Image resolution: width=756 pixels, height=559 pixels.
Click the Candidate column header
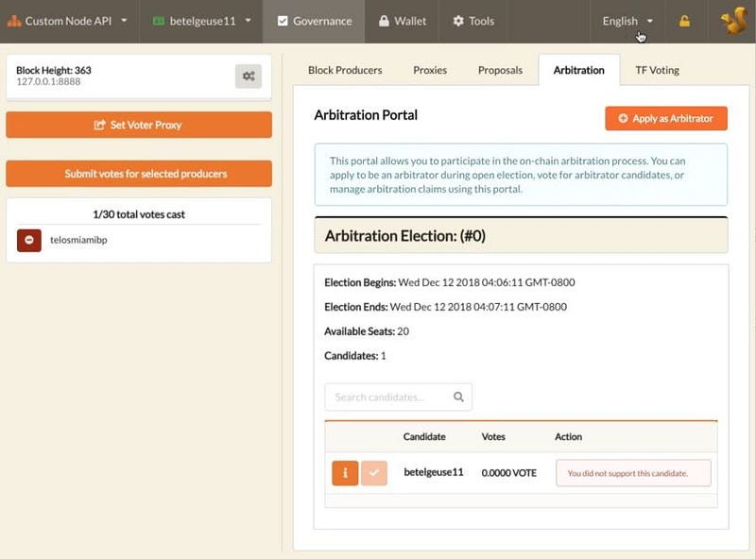(x=424, y=436)
